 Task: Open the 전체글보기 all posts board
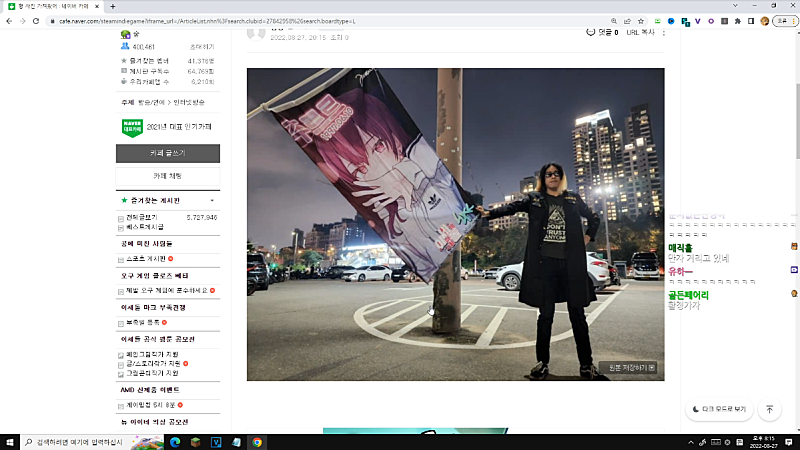click(x=139, y=217)
